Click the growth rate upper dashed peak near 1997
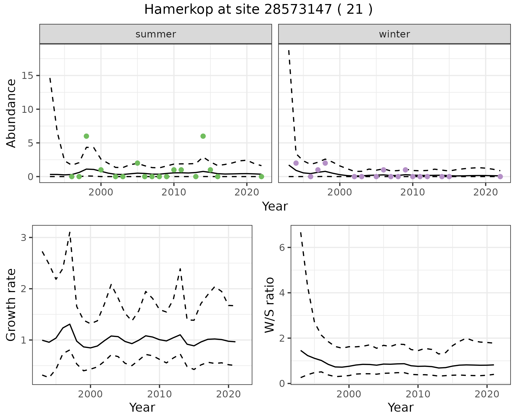 [x=70, y=232]
